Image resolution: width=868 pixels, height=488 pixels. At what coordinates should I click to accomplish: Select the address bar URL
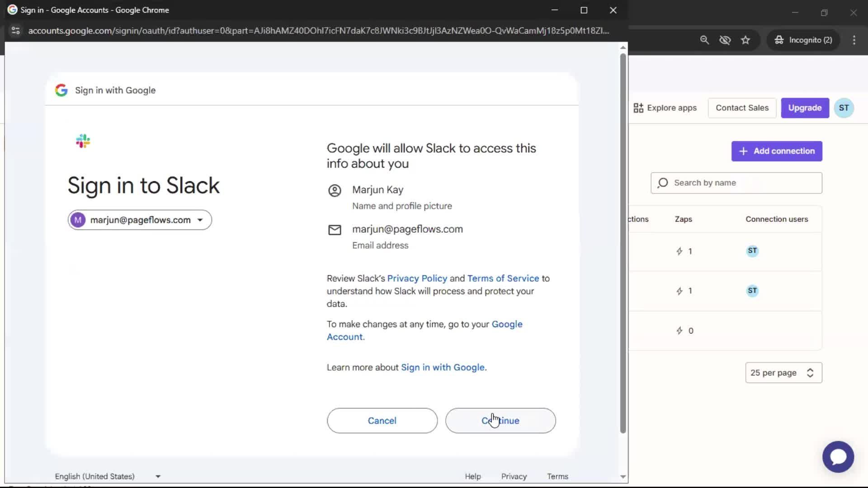coord(319,31)
